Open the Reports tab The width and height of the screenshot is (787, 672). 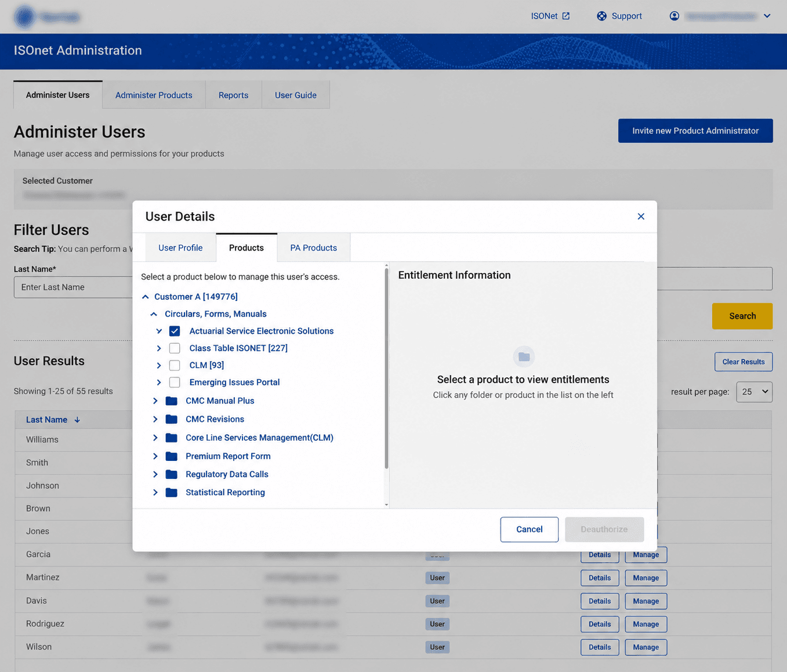[x=233, y=95]
